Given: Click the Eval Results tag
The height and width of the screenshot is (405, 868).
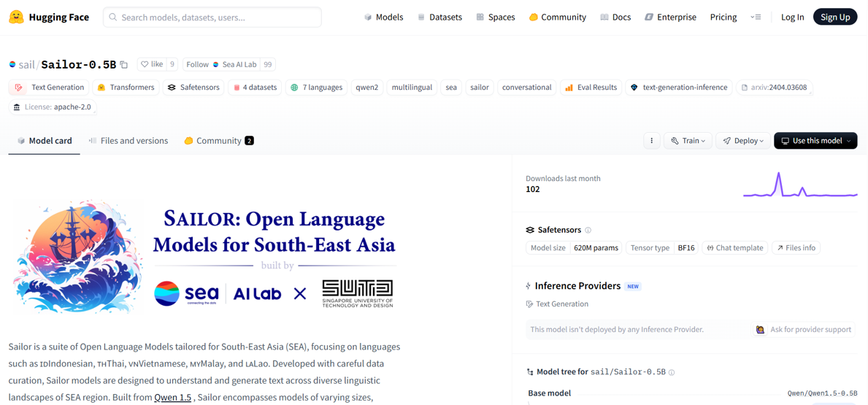Looking at the screenshot, I should point(591,88).
